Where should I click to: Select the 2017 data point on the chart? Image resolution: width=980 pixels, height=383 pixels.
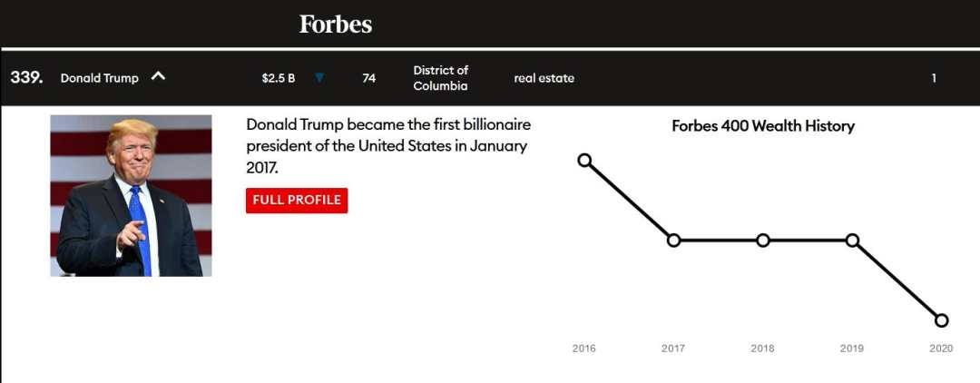(673, 241)
